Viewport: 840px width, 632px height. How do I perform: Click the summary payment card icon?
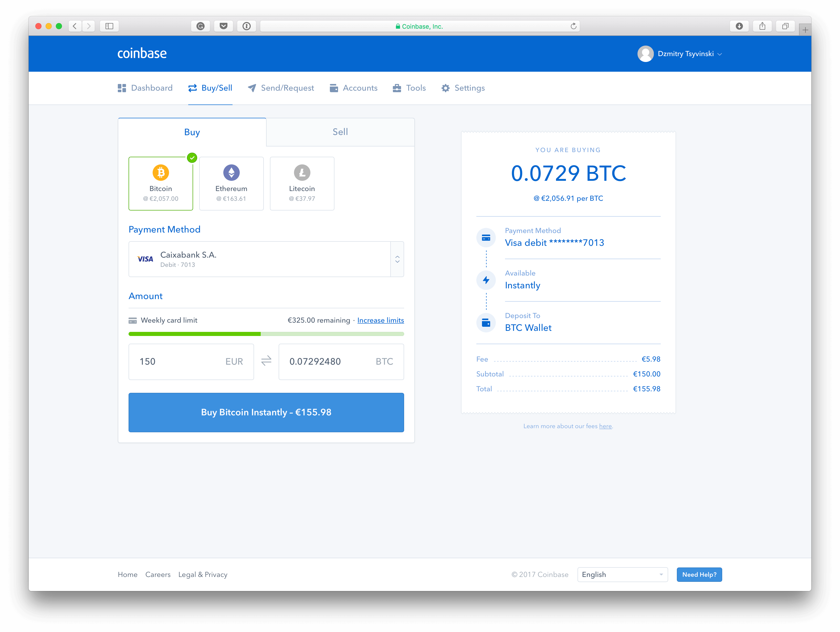(x=486, y=238)
